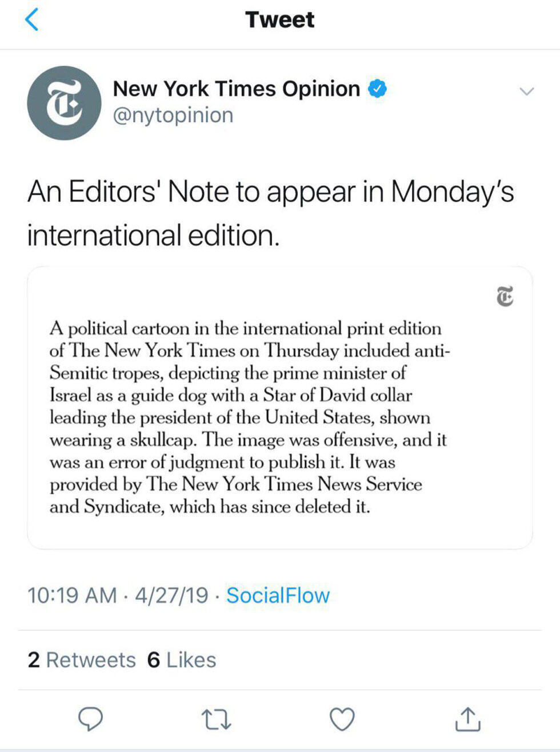Tap the 10:19 AM timestamp
The image size is (560, 752).
[x=71, y=595]
